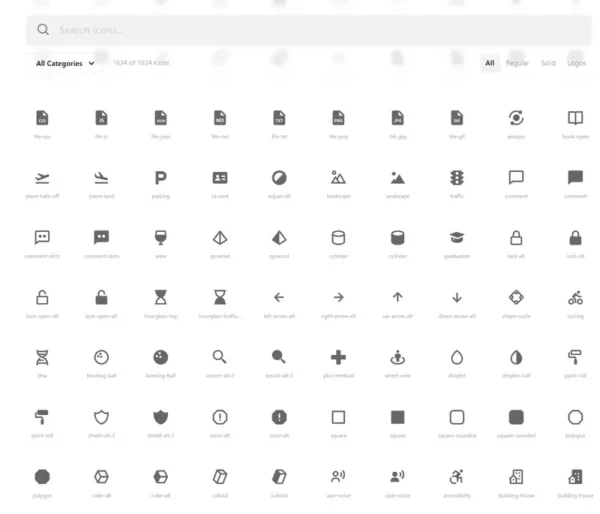Pick the up-arrow-alt icon

point(398,297)
